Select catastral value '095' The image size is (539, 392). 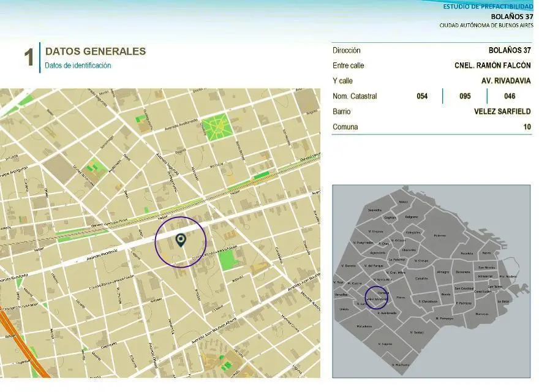[465, 96]
